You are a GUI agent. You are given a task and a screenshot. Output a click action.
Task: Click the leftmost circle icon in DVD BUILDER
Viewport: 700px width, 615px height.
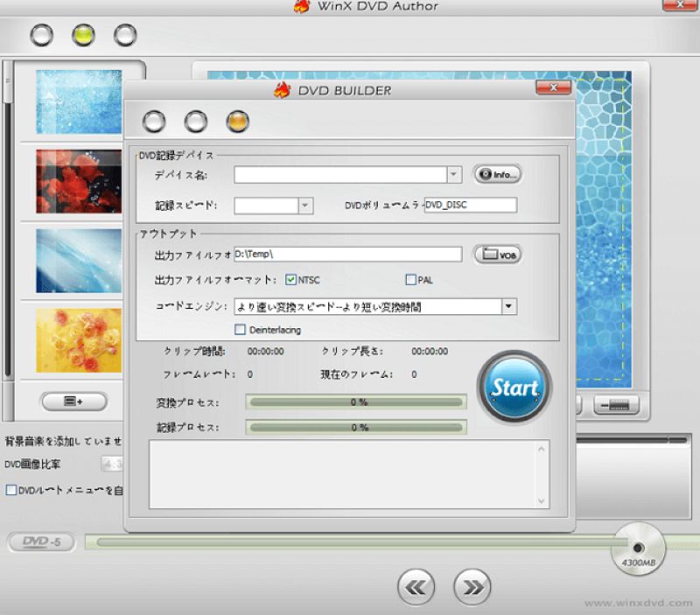pos(154,121)
